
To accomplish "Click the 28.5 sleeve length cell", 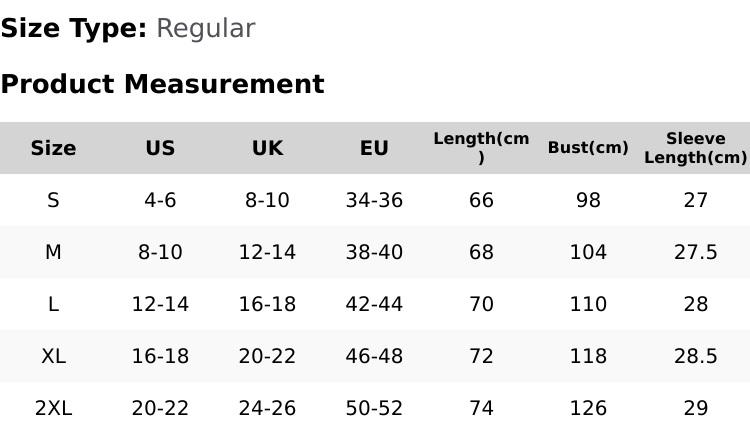I will click(x=695, y=356).
